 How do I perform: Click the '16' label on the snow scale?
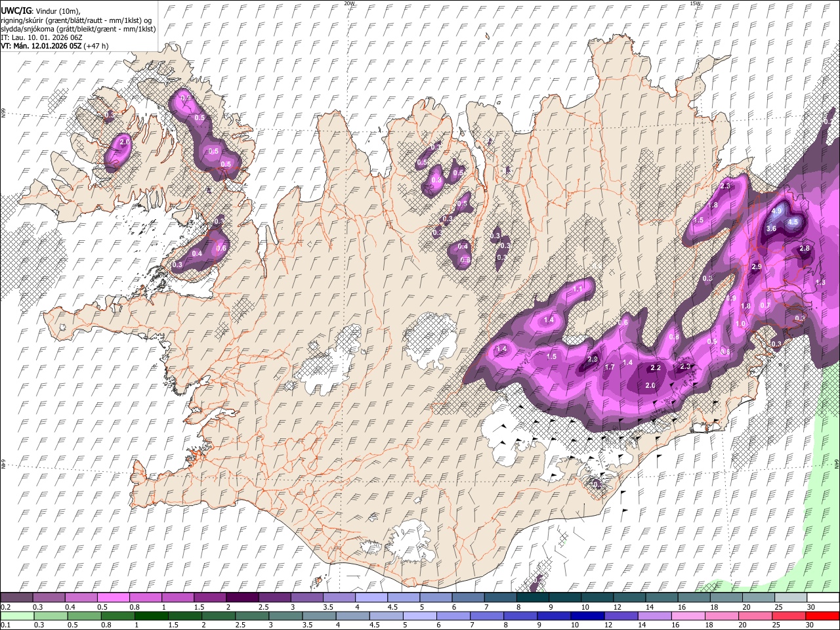(x=682, y=607)
